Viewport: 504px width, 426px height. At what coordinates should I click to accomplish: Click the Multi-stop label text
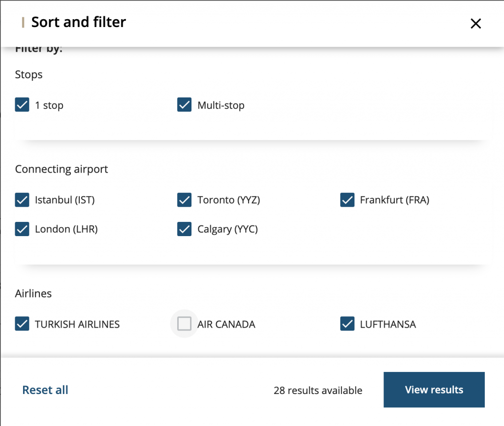[x=221, y=105]
